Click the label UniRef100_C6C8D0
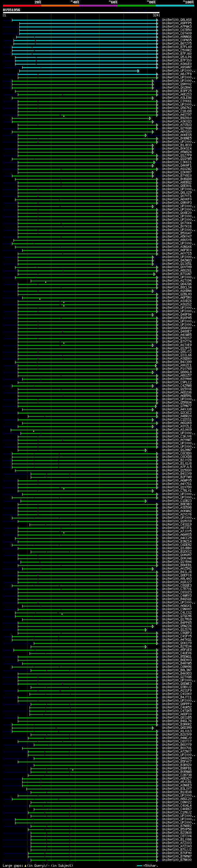This screenshot has height=868, width=197. click(177, 453)
